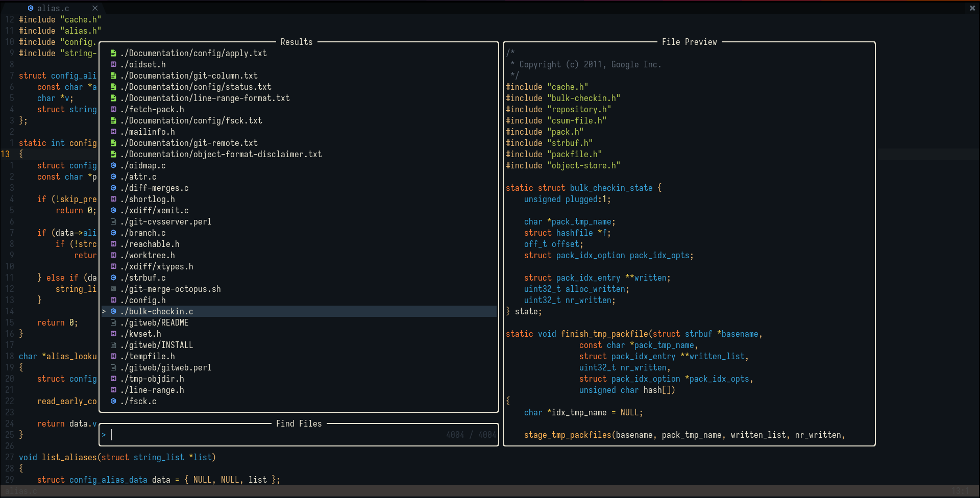Open the highlighted bulk-checkin.c entry
This screenshot has width=980, height=498.
[x=156, y=311]
